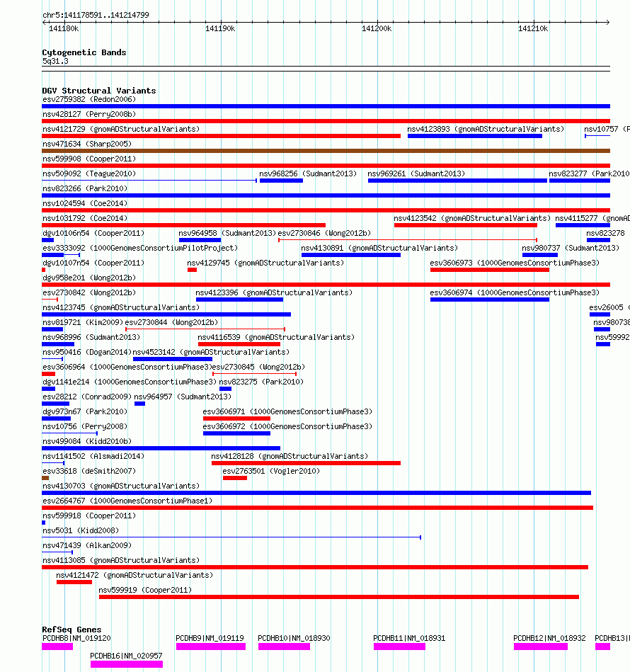Click the nsv823266 (Park2010) label
Screen dimensions: 630x672
point(85,188)
